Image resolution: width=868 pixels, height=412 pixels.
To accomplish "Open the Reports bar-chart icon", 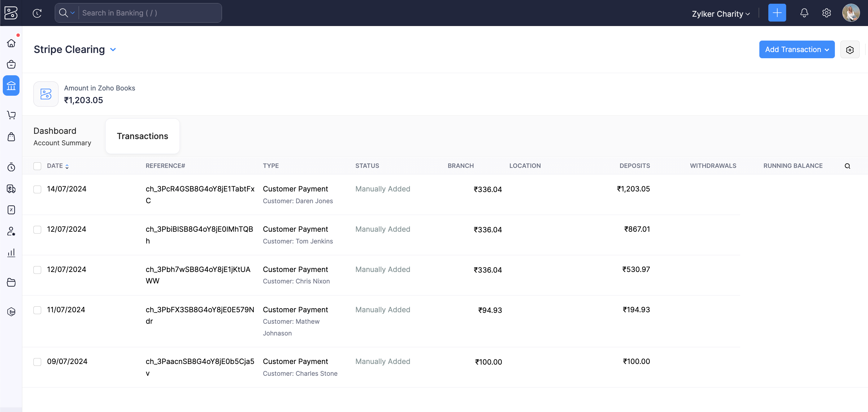I will (11, 253).
